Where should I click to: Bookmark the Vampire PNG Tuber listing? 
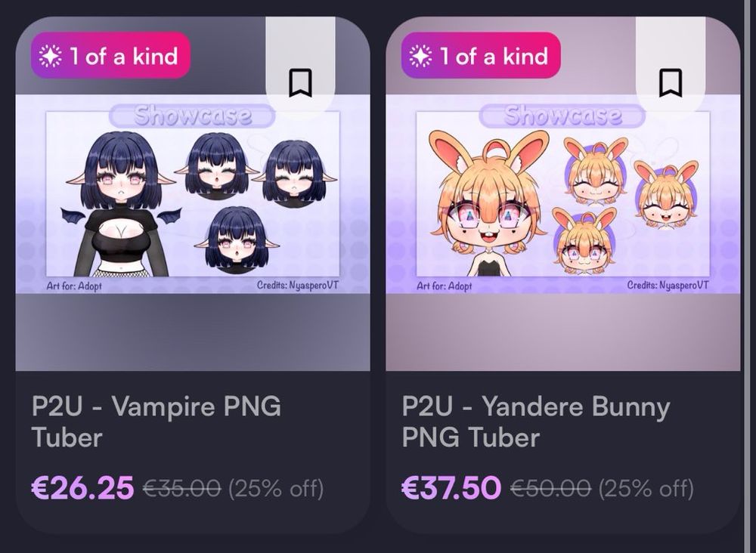click(x=300, y=83)
